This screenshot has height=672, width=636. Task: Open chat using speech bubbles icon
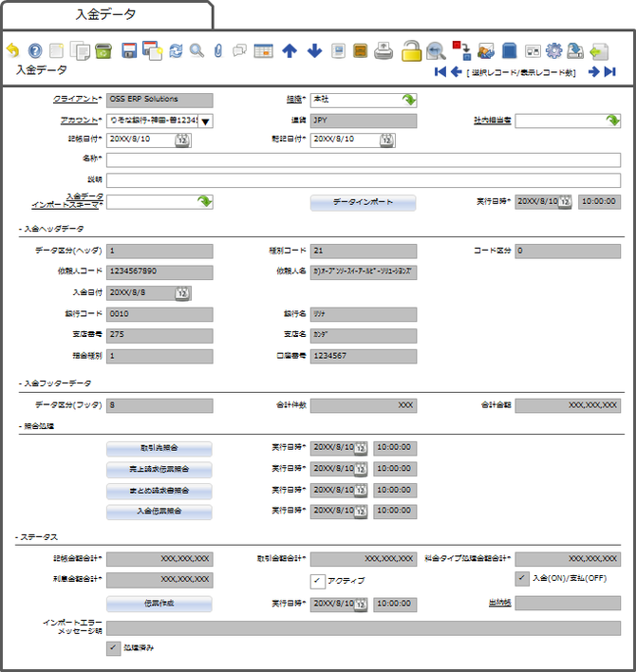point(239,50)
